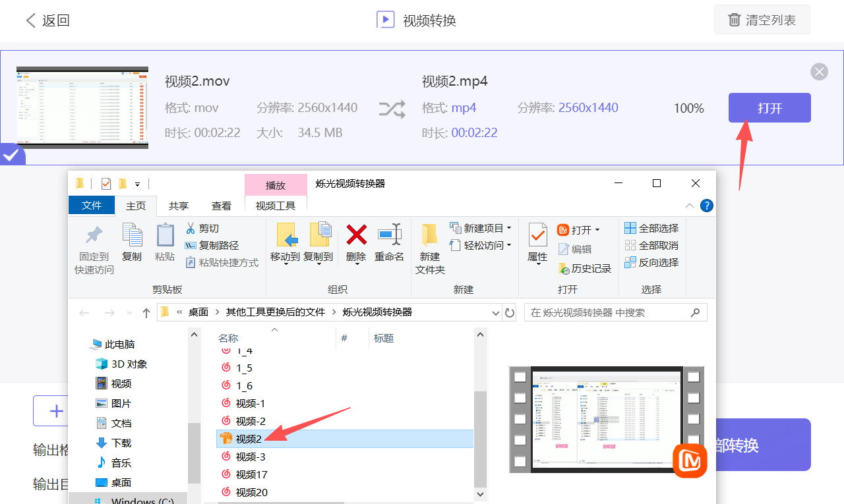Click the Explorer help question mark icon
This screenshot has height=504, width=844.
706,206
